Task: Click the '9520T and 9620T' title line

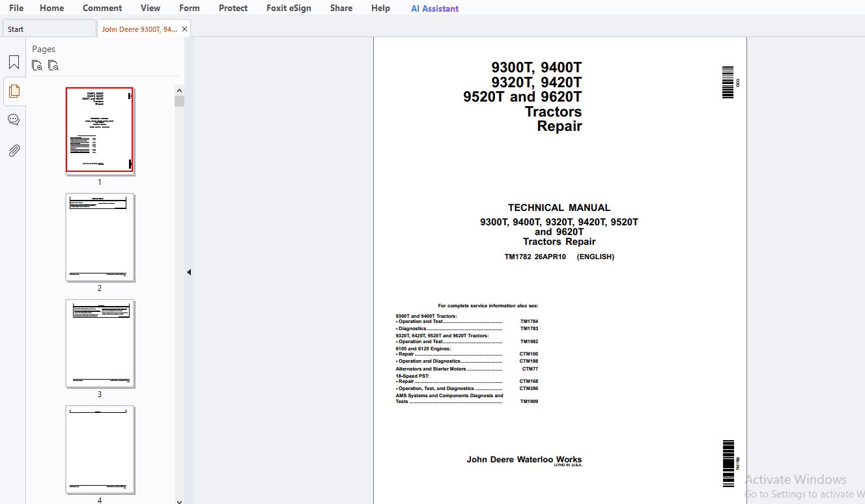Action: point(522,97)
